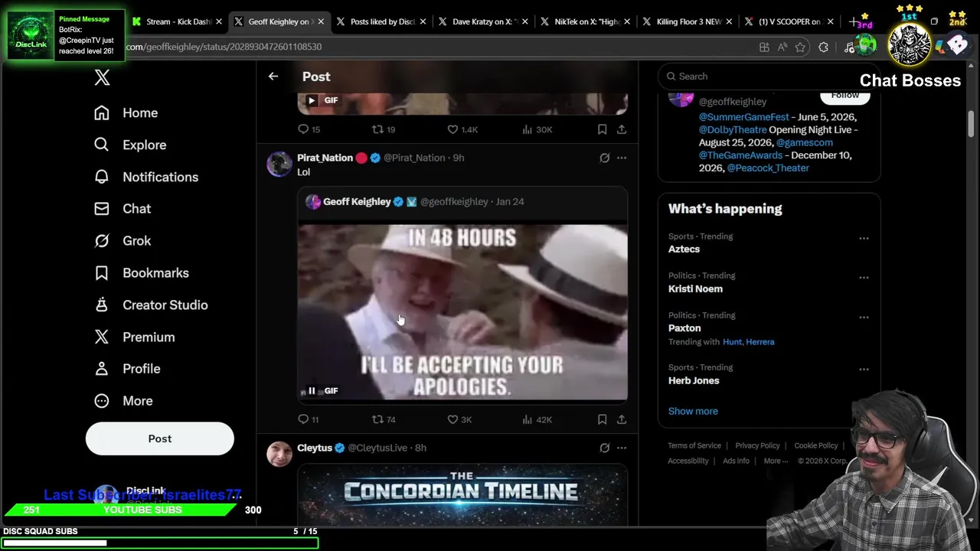Follow the geoffkeighley account
The image size is (980, 551).
845,96
